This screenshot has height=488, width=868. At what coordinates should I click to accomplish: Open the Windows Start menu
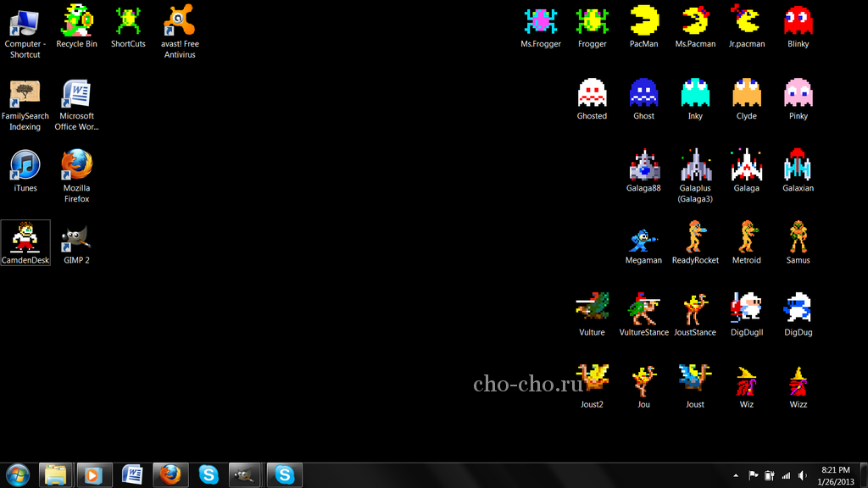[17, 474]
